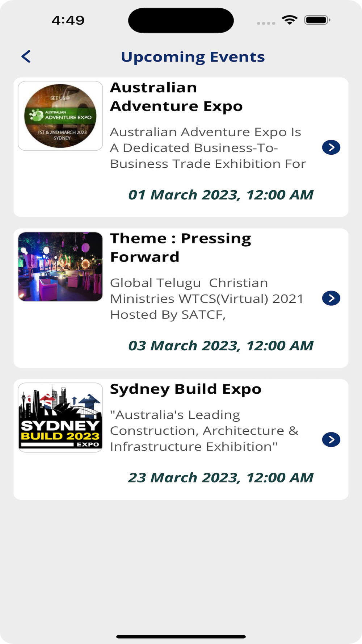Select the Global Telugu Christian Ministries description
362x644 pixels.
point(206,298)
